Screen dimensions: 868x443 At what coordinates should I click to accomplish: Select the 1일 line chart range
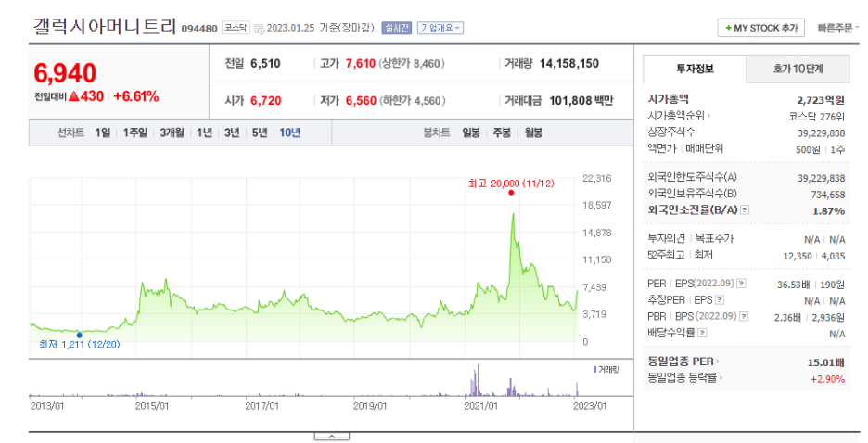tap(102, 133)
